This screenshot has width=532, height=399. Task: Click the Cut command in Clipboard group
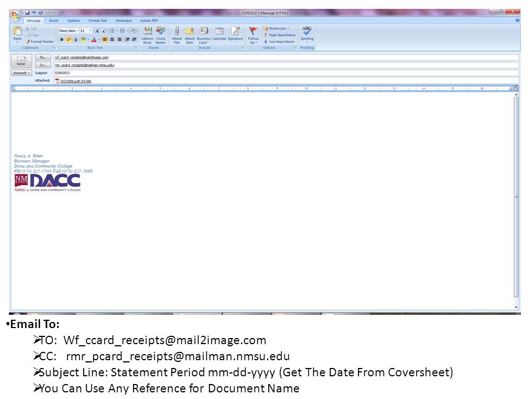tap(31, 28)
